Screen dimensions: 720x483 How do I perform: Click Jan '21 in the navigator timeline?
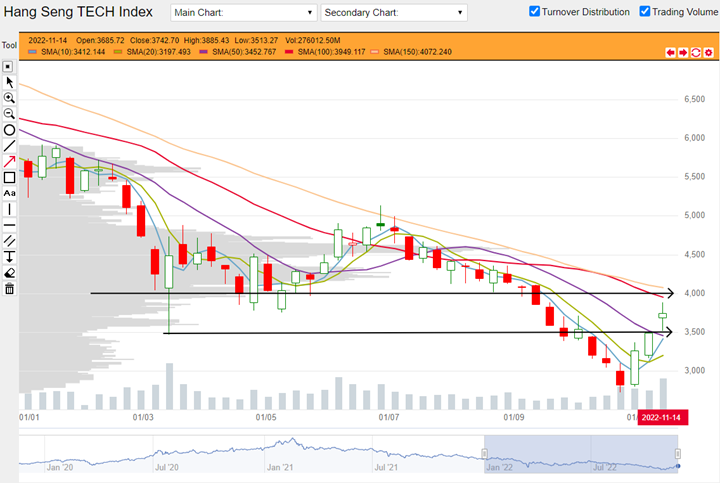click(280, 467)
